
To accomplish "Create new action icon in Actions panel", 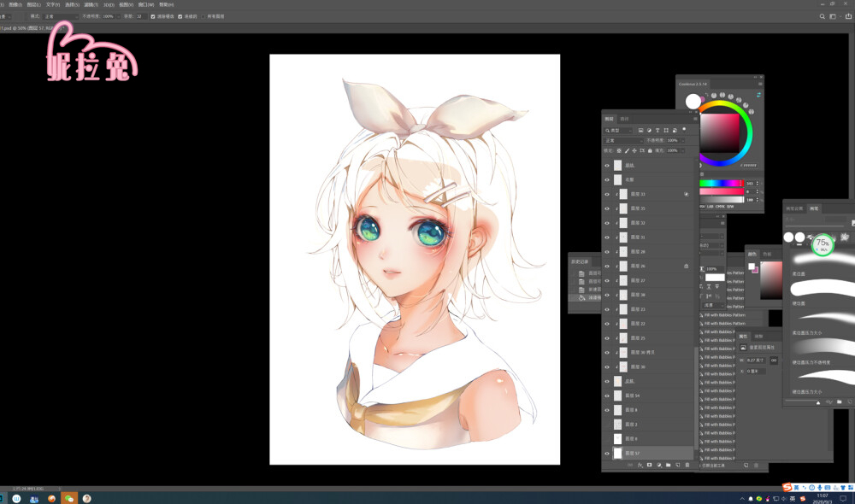I will tap(746, 466).
